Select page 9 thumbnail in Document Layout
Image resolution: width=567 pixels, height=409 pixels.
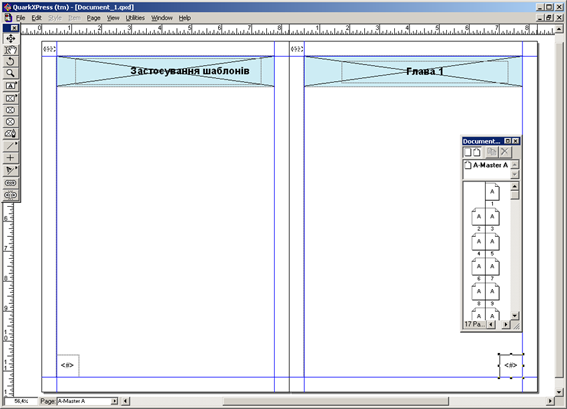tap(493, 291)
